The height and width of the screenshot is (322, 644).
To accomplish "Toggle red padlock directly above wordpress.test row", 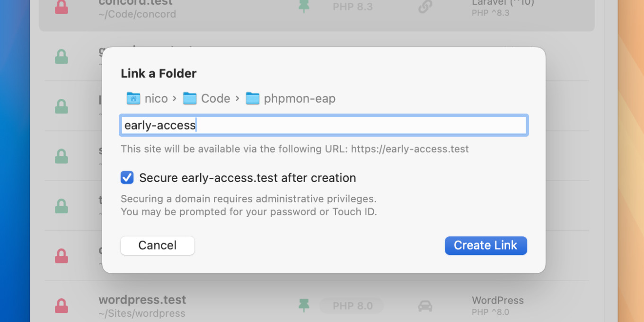I will click(x=62, y=256).
